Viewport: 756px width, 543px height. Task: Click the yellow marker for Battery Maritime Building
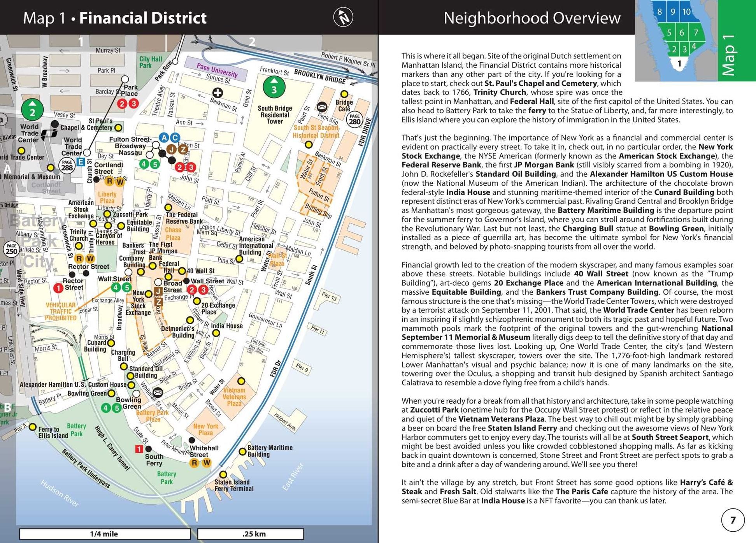click(x=242, y=452)
